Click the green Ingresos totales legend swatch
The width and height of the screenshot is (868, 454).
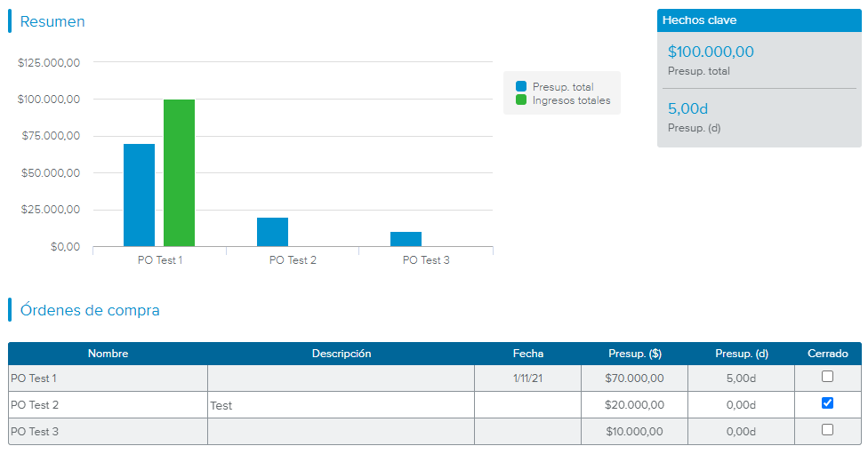(x=521, y=100)
